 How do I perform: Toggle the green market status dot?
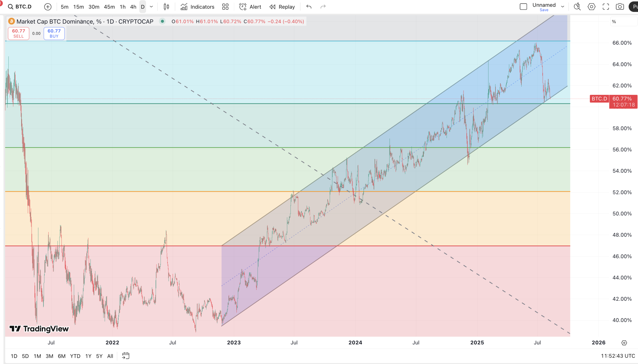point(162,21)
